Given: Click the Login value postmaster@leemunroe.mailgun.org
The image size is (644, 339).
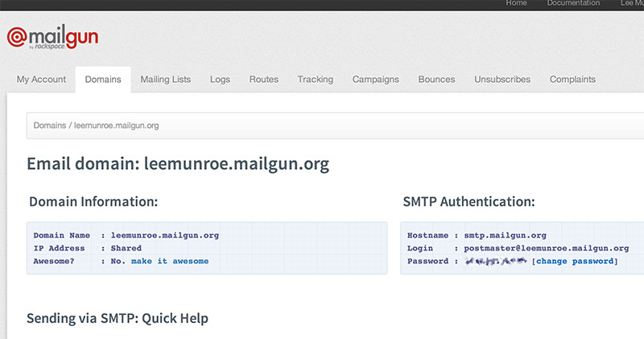Looking at the screenshot, I should pyautogui.click(x=547, y=248).
